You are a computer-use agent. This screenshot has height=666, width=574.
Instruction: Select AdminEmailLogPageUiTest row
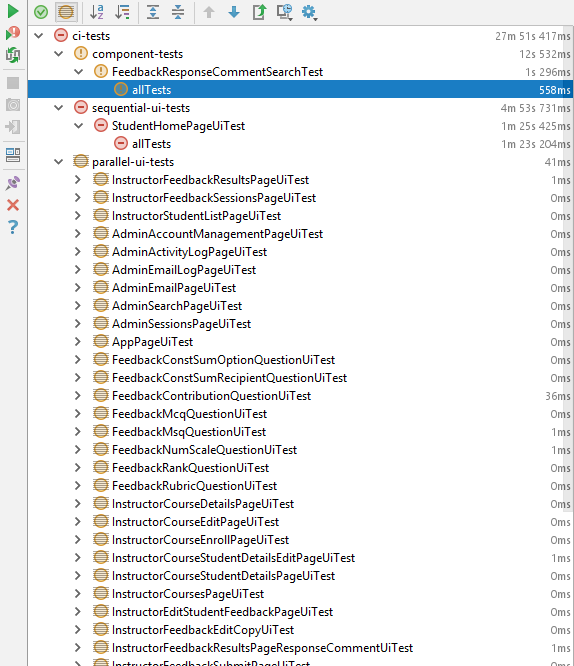point(300,270)
